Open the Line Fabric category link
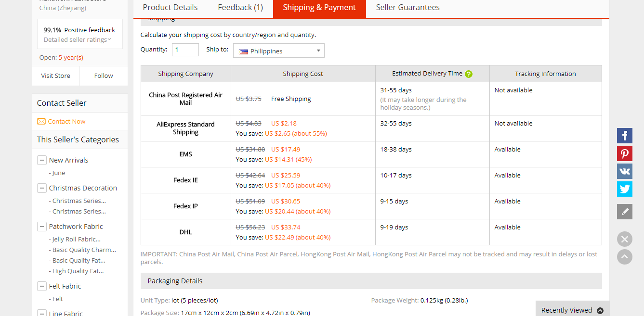The width and height of the screenshot is (644, 316). tap(66, 314)
